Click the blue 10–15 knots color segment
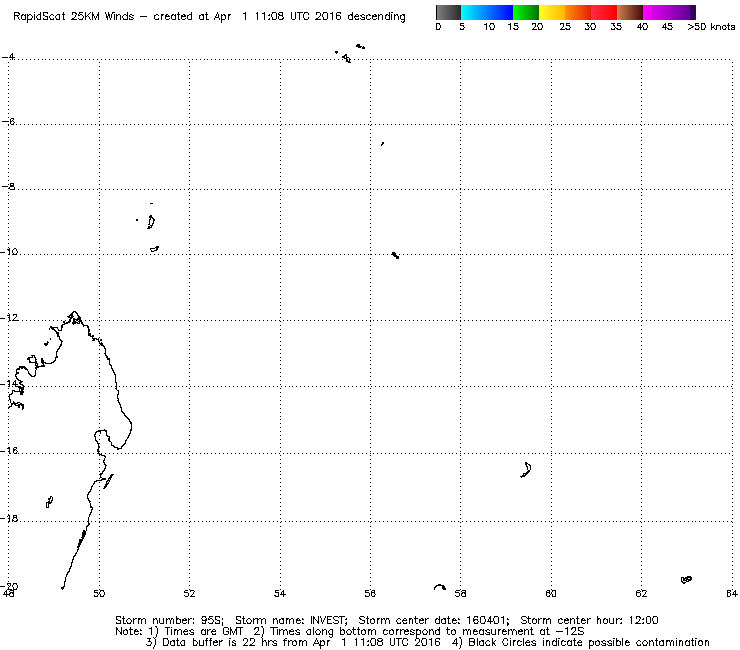 (500, 12)
